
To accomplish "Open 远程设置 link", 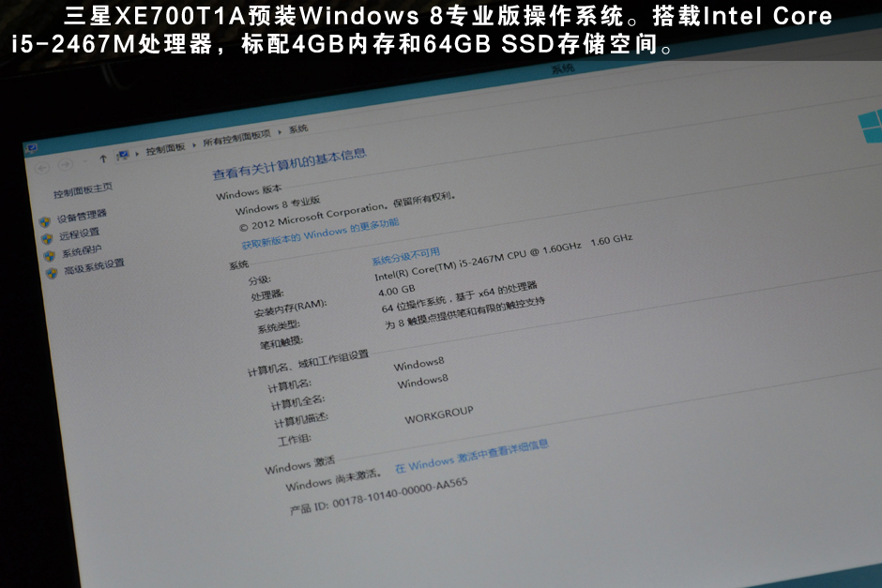I will (80, 234).
